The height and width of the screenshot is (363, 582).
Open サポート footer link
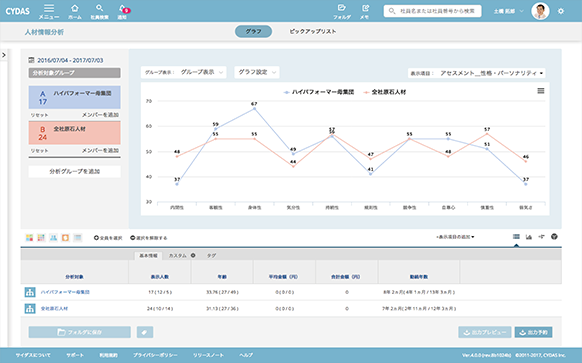coord(75,355)
